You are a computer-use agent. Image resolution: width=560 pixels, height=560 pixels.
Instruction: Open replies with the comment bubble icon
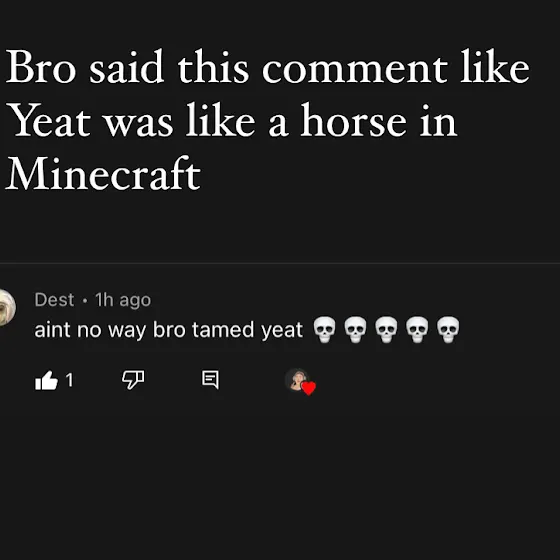click(210, 379)
